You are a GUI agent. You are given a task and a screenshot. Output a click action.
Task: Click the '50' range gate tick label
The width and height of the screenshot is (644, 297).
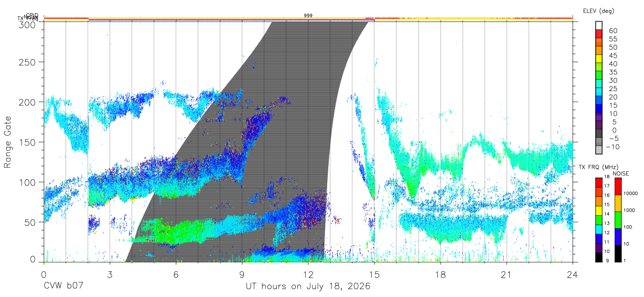pos(30,222)
